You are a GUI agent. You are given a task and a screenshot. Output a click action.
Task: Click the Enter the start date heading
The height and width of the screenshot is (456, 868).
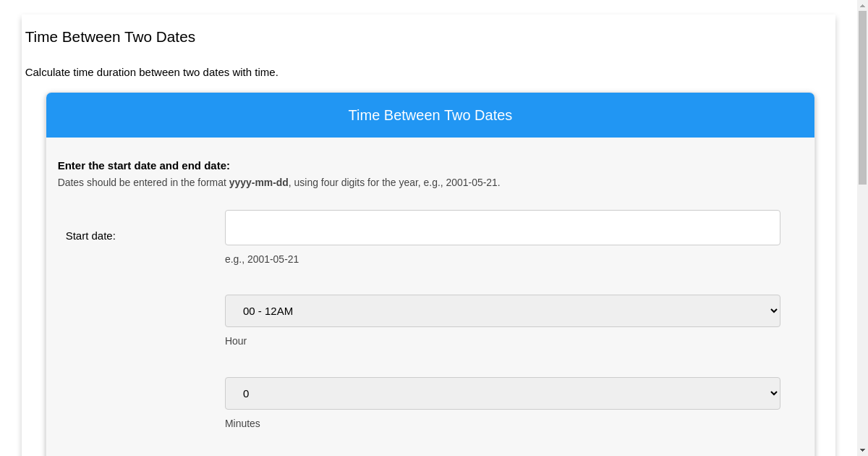pos(144,165)
